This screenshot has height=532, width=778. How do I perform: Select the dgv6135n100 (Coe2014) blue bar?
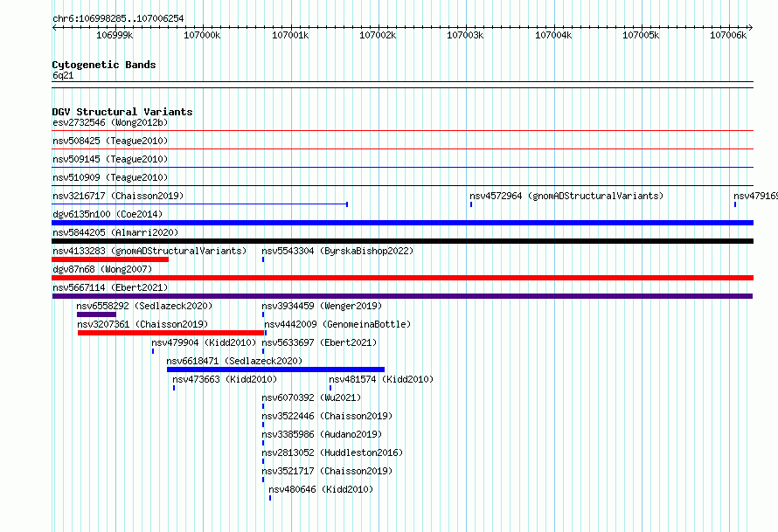402,223
